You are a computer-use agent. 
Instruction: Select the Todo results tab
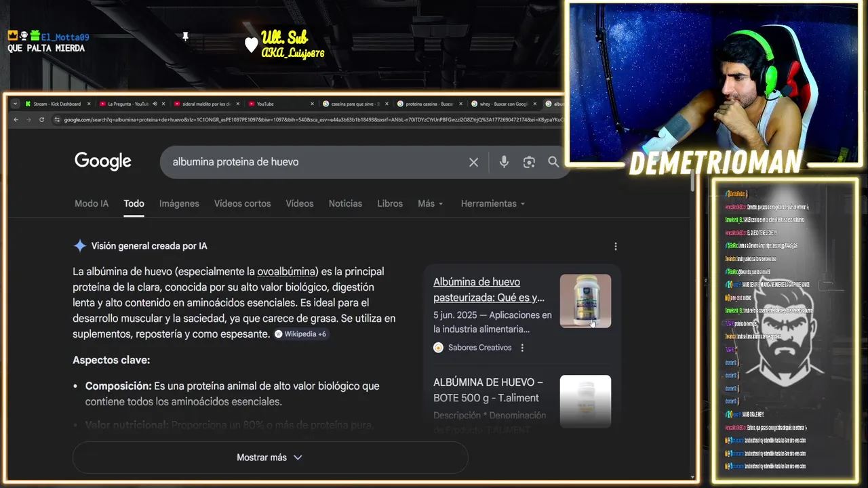(x=134, y=203)
